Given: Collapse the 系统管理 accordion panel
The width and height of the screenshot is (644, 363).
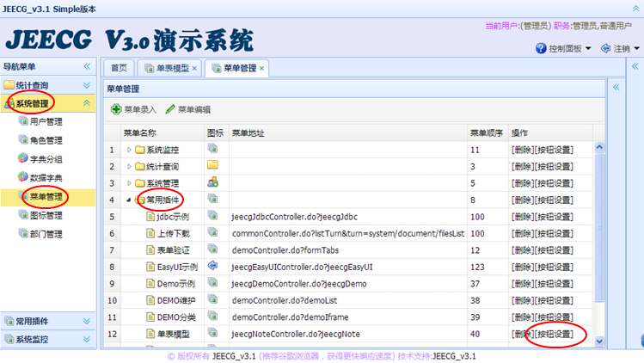Looking at the screenshot, I should coord(87,103).
